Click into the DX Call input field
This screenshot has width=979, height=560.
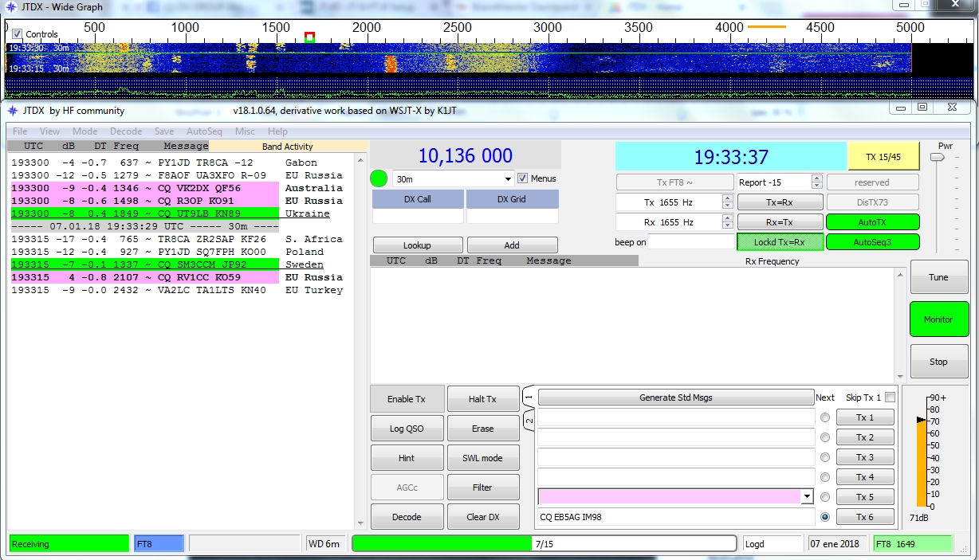(x=418, y=216)
